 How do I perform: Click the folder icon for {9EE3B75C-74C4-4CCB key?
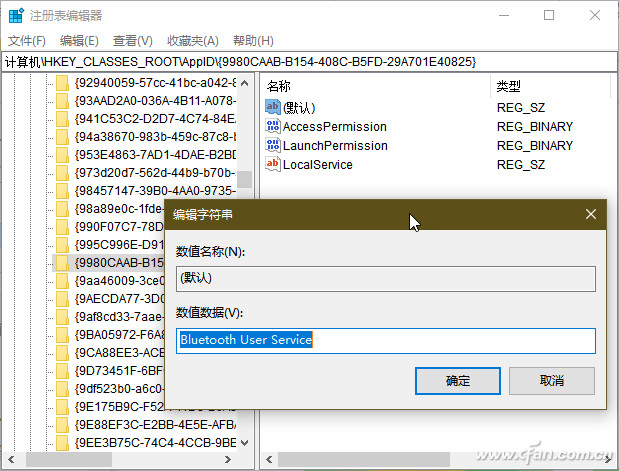point(62,443)
